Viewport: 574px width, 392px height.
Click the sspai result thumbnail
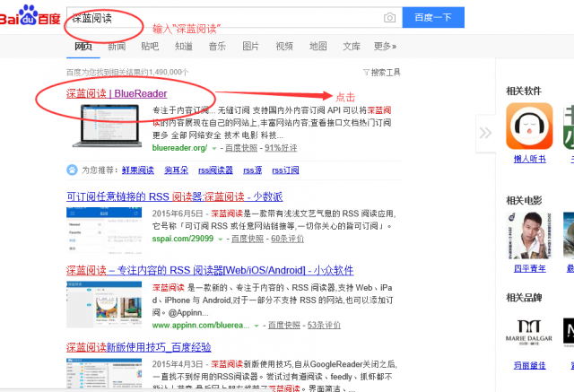point(104,231)
